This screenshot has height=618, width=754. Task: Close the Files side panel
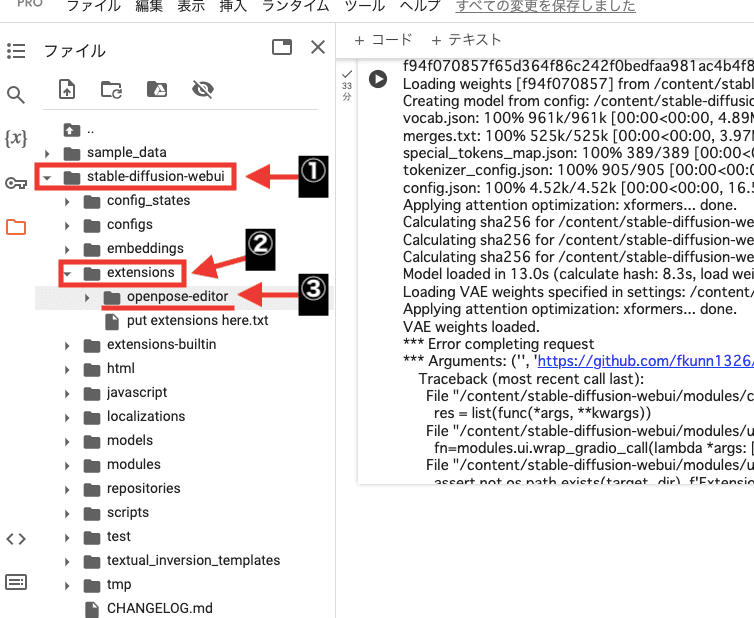(318, 47)
